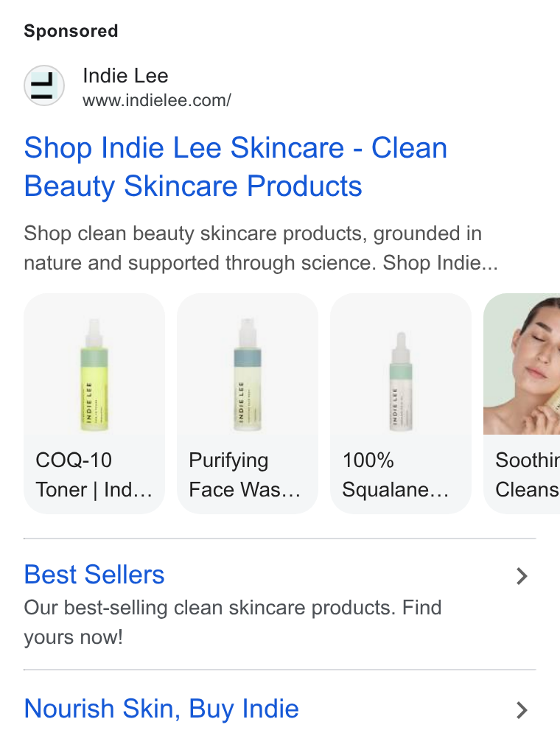The image size is (560, 747).
Task: Select the 100% Squalane dropper bottle image
Action: (x=401, y=382)
